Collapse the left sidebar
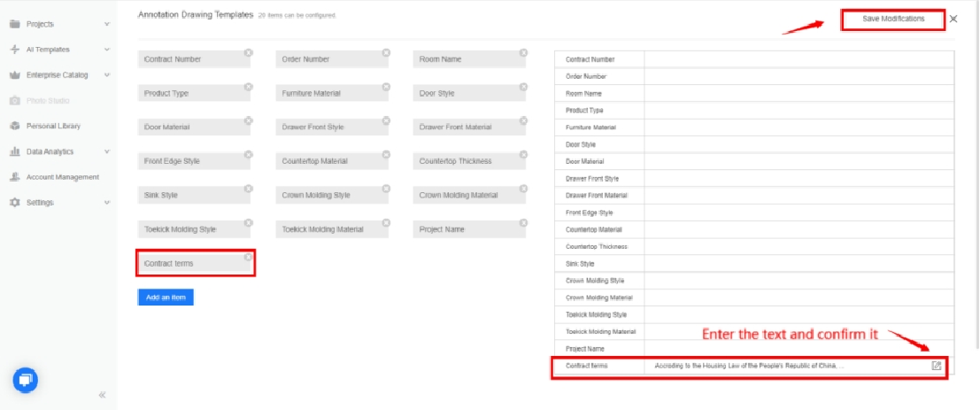The height and width of the screenshot is (410, 980). pyautogui.click(x=102, y=394)
